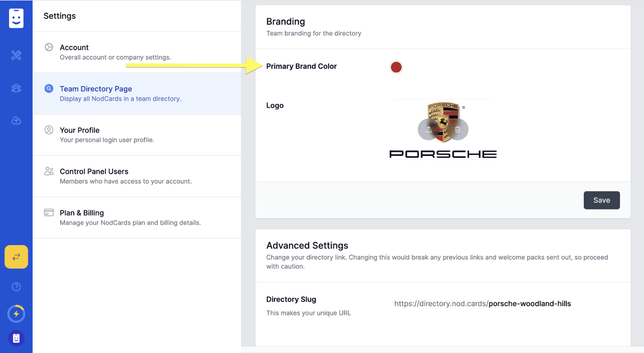Open the tools icon in the sidebar
This screenshot has height=353, width=644.
click(x=16, y=55)
